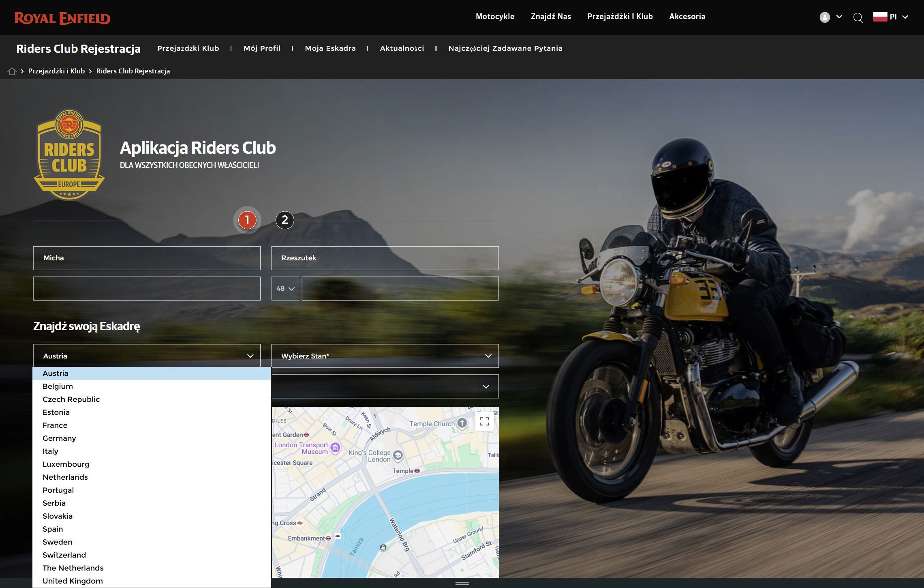Viewport: 924px width, 588px height.
Task: Choose France in country list
Action: point(152,425)
